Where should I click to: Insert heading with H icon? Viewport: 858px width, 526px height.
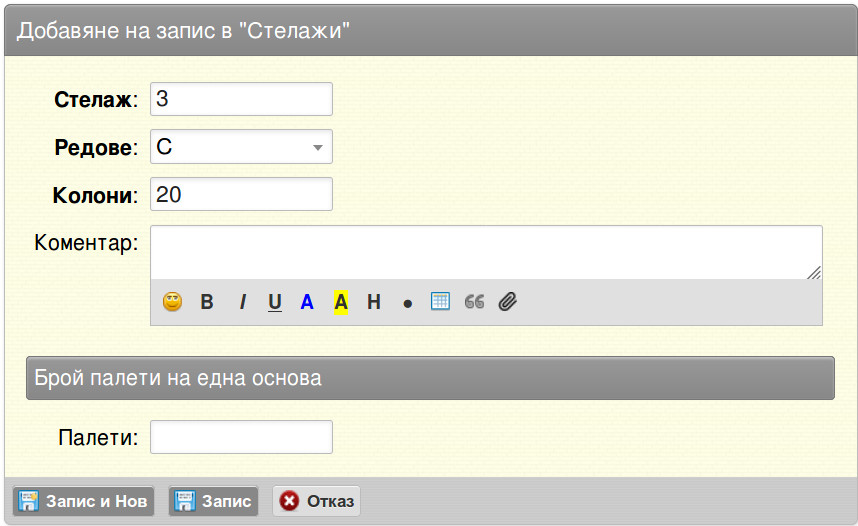pos(374,302)
